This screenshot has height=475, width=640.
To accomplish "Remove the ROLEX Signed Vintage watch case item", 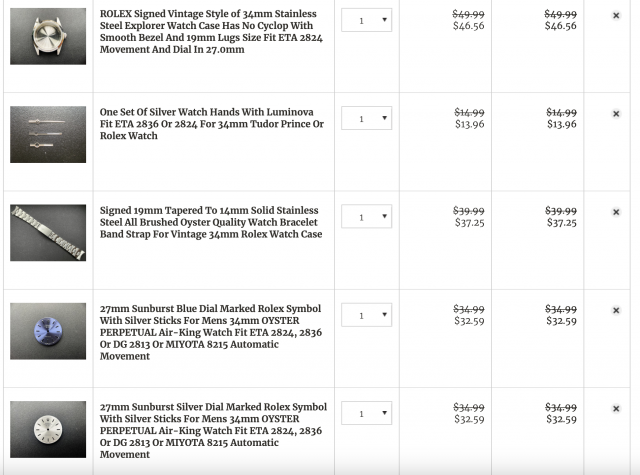I will tap(616, 16).
